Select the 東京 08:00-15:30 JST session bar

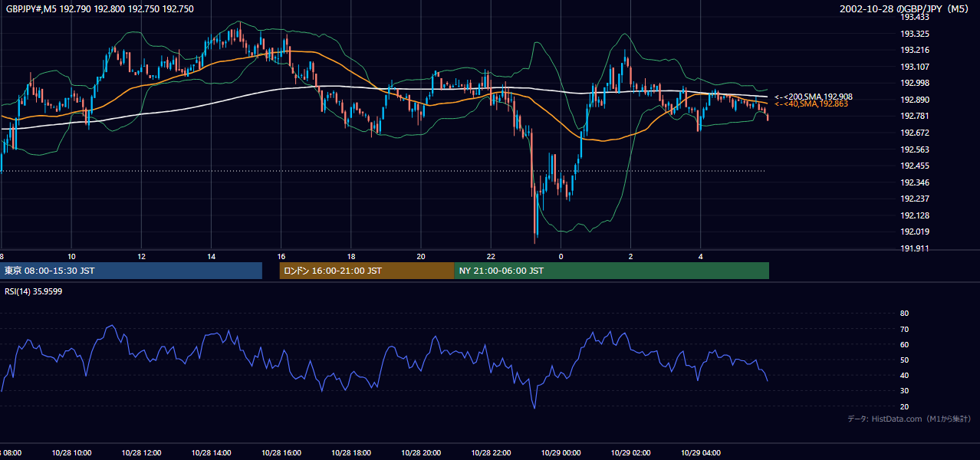click(131, 271)
